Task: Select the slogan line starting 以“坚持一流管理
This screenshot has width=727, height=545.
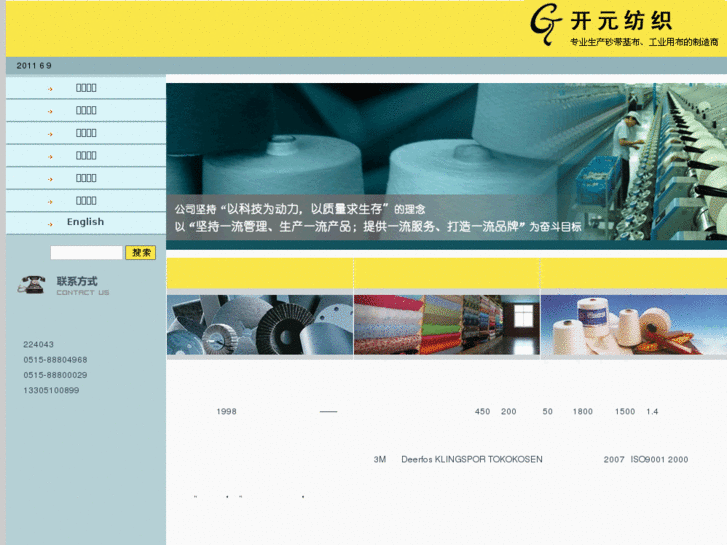Action: pyautogui.click(x=377, y=227)
